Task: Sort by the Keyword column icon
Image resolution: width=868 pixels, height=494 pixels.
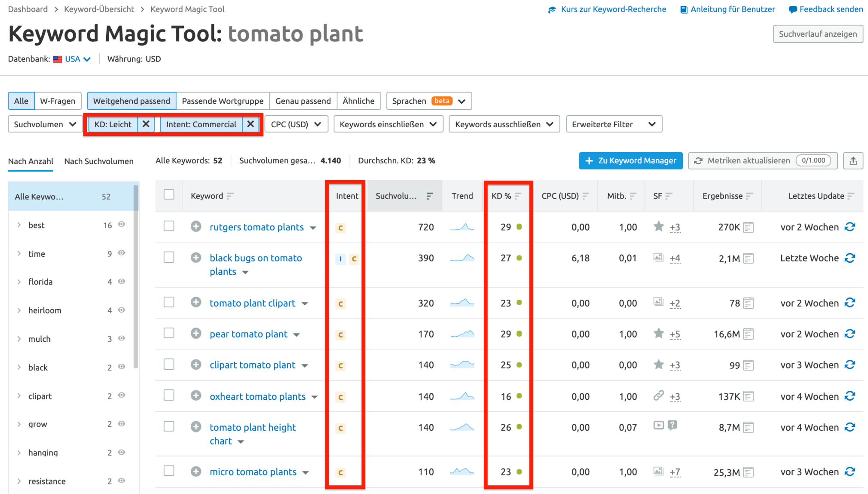Action: [230, 196]
